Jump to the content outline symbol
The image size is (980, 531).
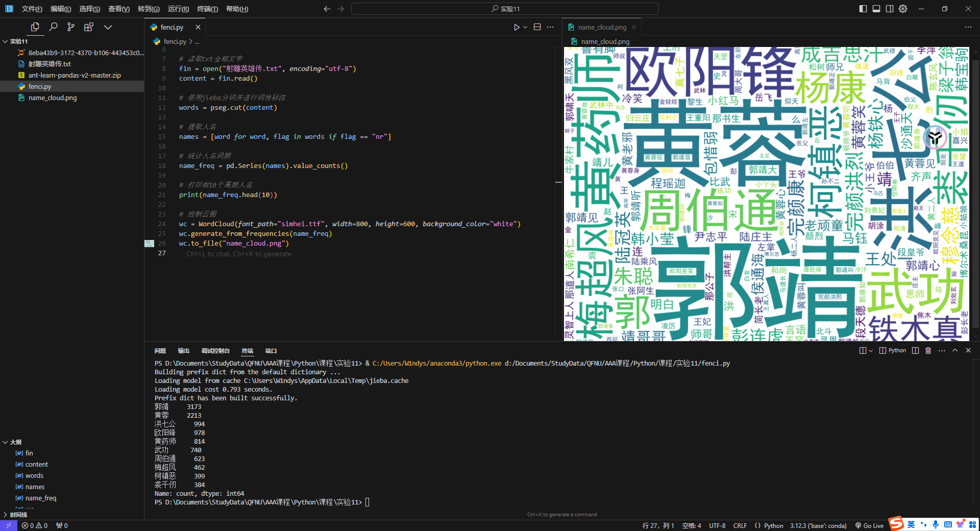click(x=72, y=464)
